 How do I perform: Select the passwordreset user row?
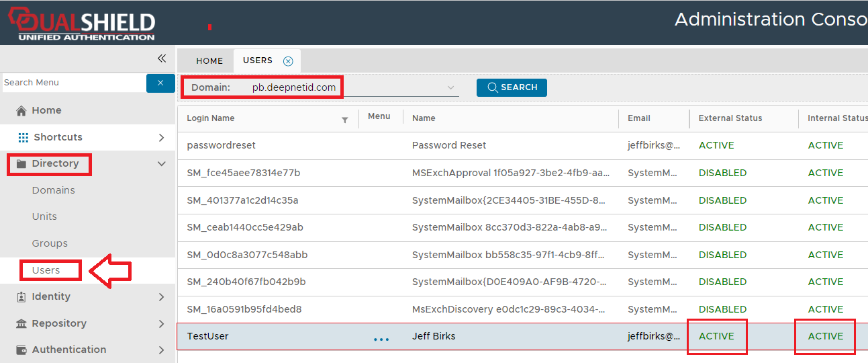221,146
